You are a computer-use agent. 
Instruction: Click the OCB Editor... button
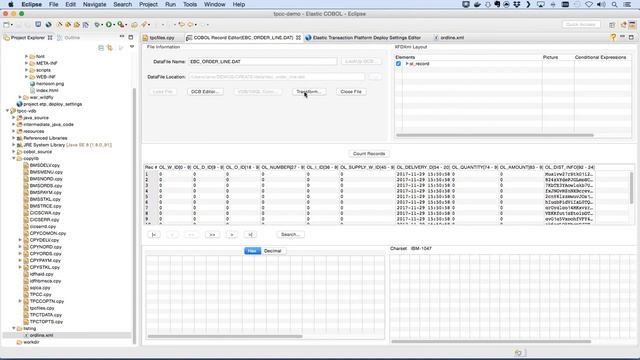[x=205, y=91]
